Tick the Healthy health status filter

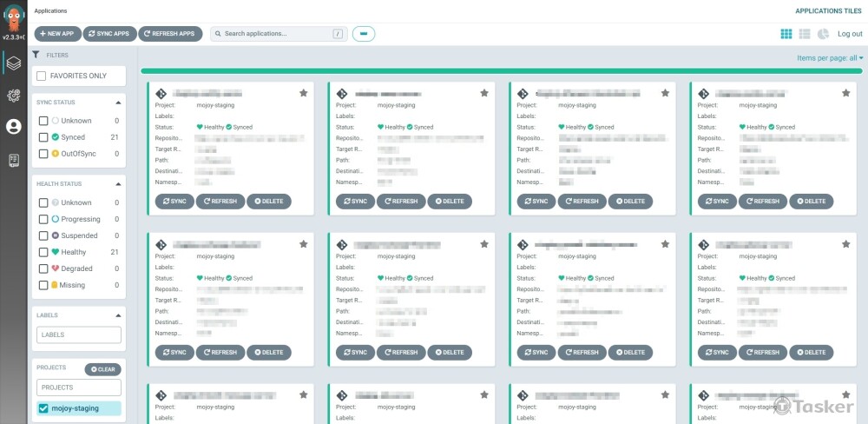[x=43, y=252]
